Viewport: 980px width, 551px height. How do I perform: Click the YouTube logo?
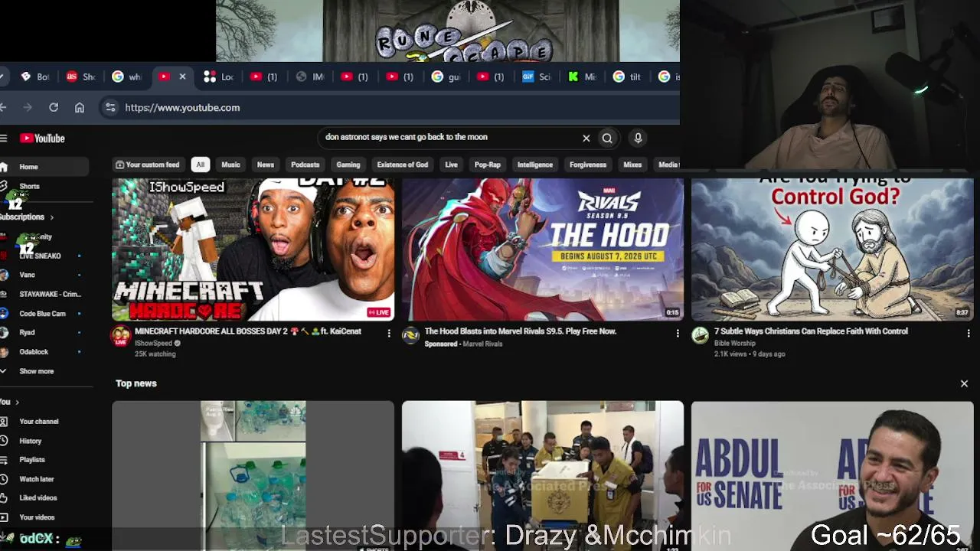(42, 139)
